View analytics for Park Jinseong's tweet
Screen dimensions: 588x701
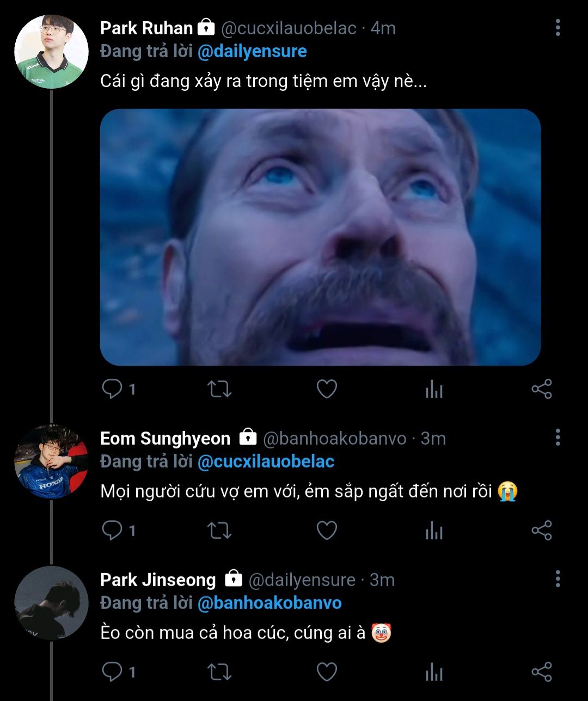click(434, 672)
